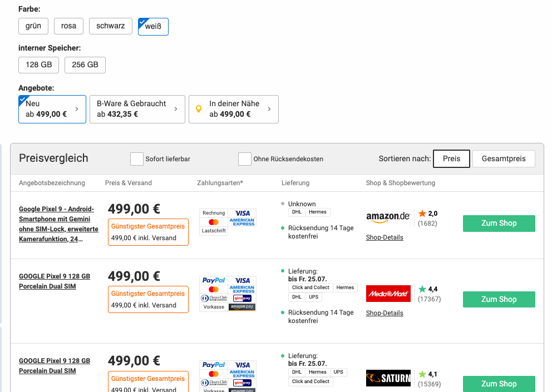The width and height of the screenshot is (552, 392).
Task: Click the orange rating star next to 2,0
Action: 422,214
